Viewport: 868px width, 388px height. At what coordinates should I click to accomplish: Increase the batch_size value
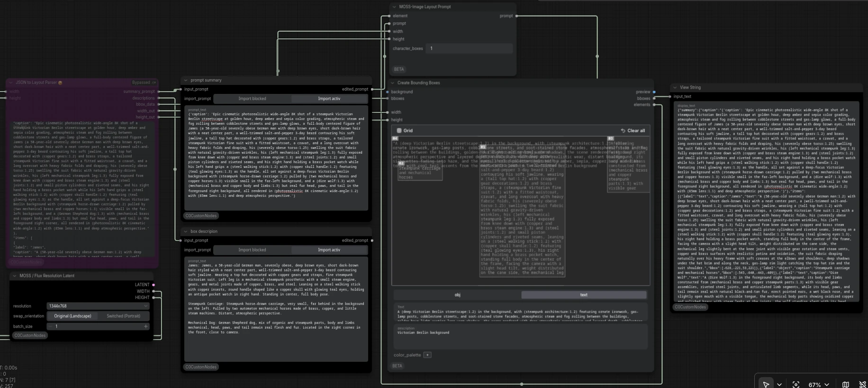(146, 326)
